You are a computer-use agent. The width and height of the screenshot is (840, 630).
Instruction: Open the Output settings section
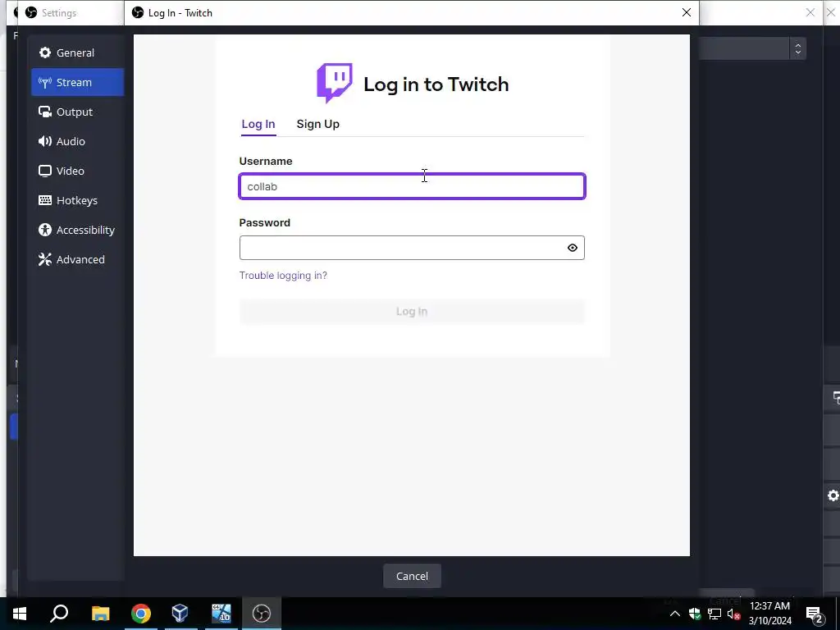pos(77,112)
